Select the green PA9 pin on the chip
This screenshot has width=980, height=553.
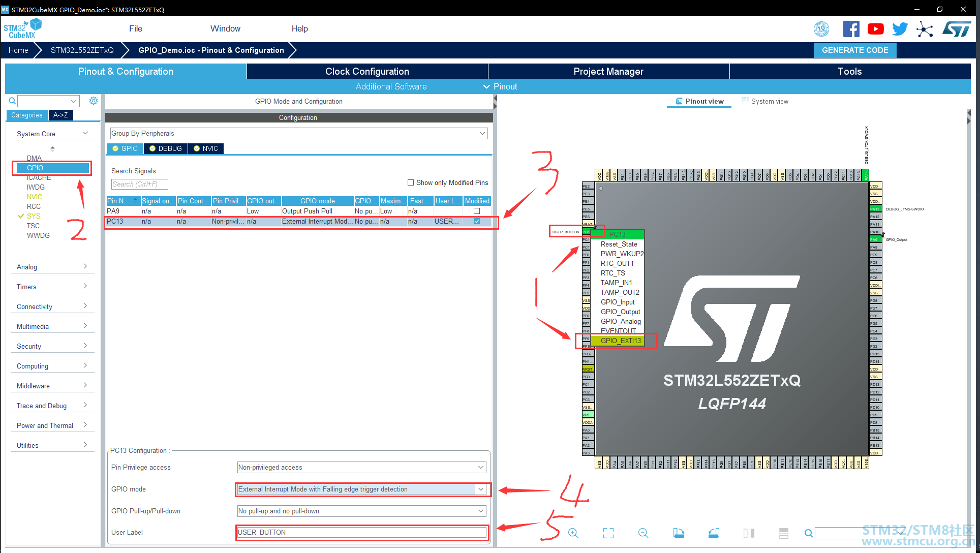874,239
